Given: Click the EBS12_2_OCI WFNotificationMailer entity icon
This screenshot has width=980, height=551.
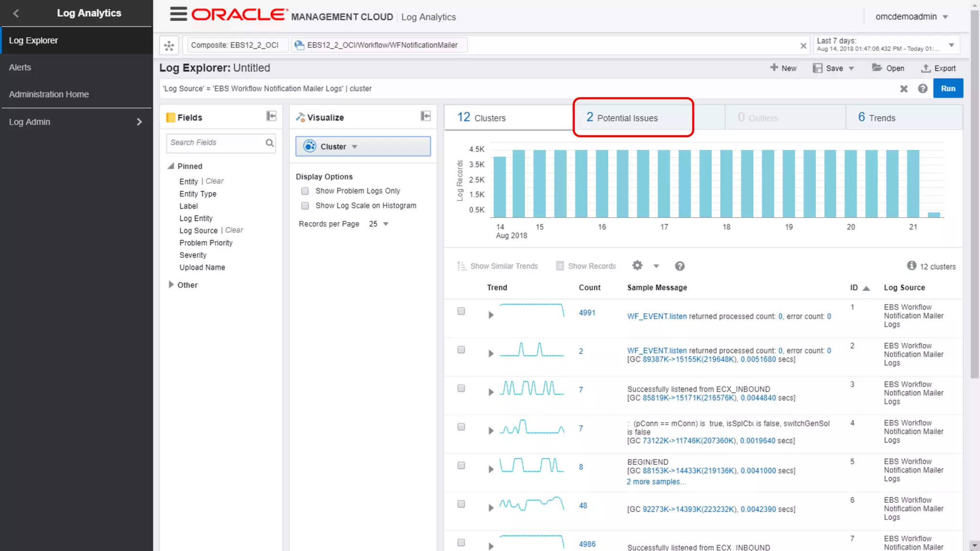Looking at the screenshot, I should click(x=299, y=45).
